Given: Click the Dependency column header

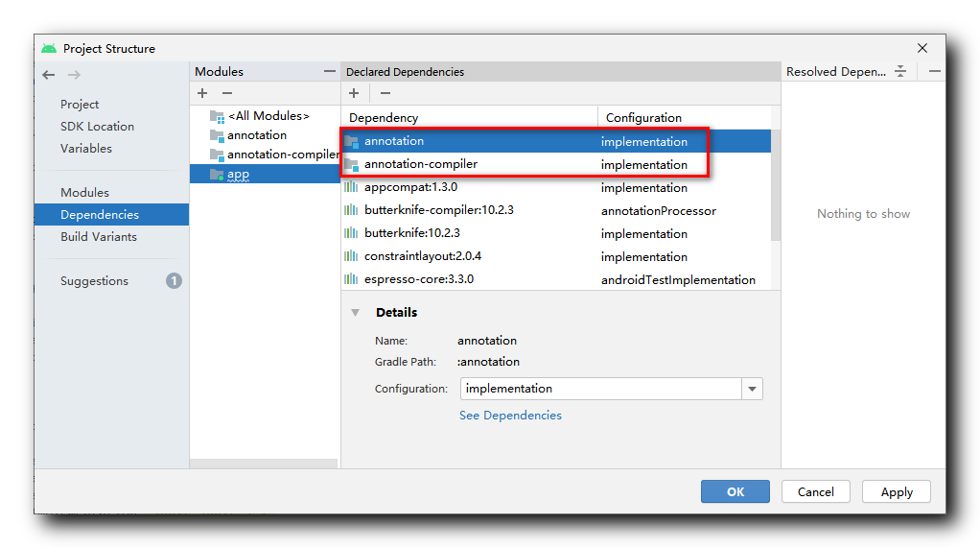Looking at the screenshot, I should (470, 118).
